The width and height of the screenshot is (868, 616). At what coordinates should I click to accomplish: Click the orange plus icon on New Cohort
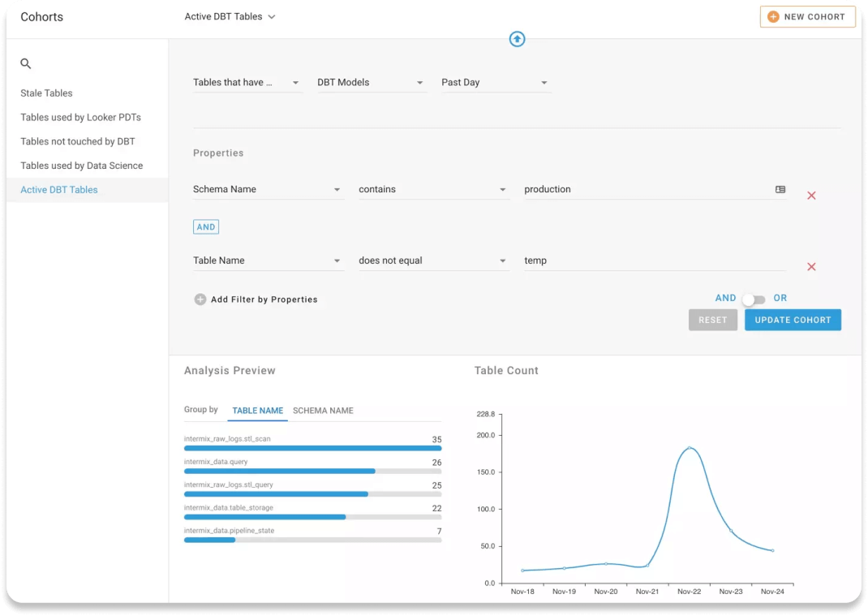click(773, 17)
